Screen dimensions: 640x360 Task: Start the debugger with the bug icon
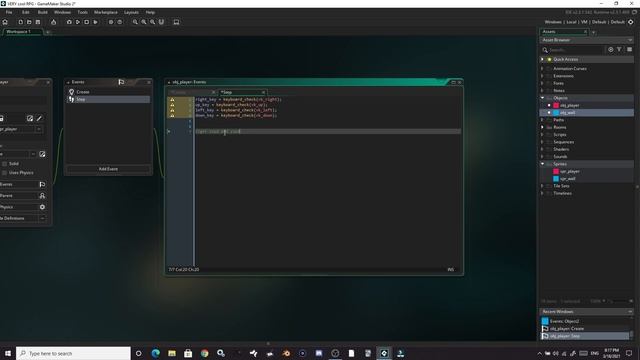coord(69,22)
